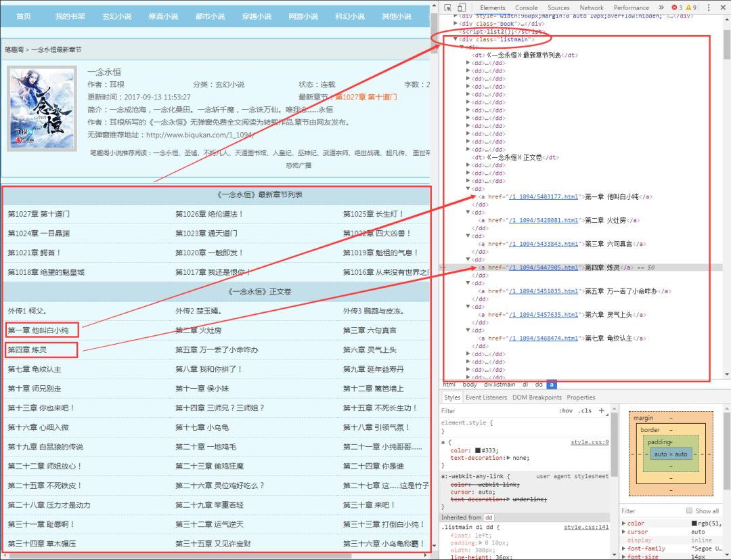This screenshot has width=731, height=560.
Task: Toggle the :hov element state option
Action: [565, 411]
